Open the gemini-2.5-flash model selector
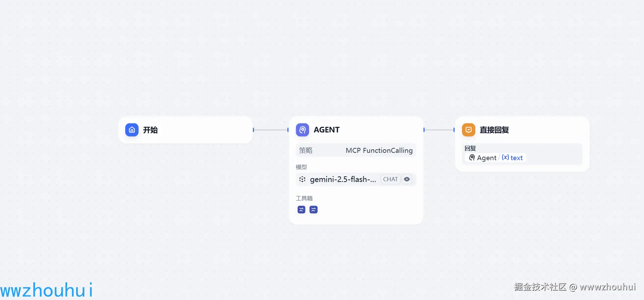The image size is (644, 300). click(x=343, y=180)
